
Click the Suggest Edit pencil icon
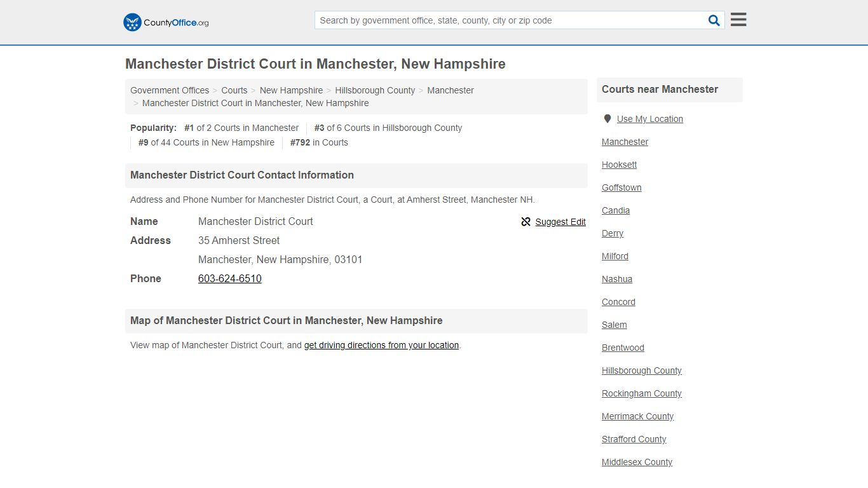(x=526, y=222)
